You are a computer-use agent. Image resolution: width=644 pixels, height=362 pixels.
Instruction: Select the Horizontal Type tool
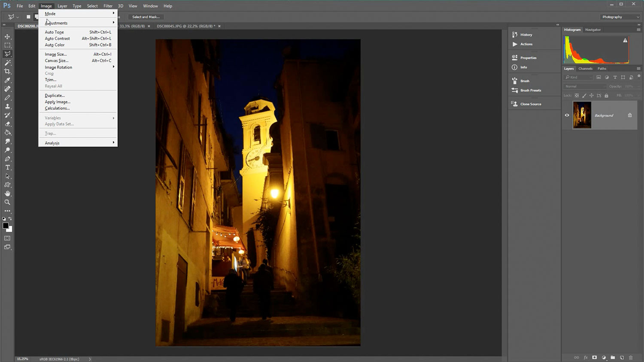click(x=7, y=167)
